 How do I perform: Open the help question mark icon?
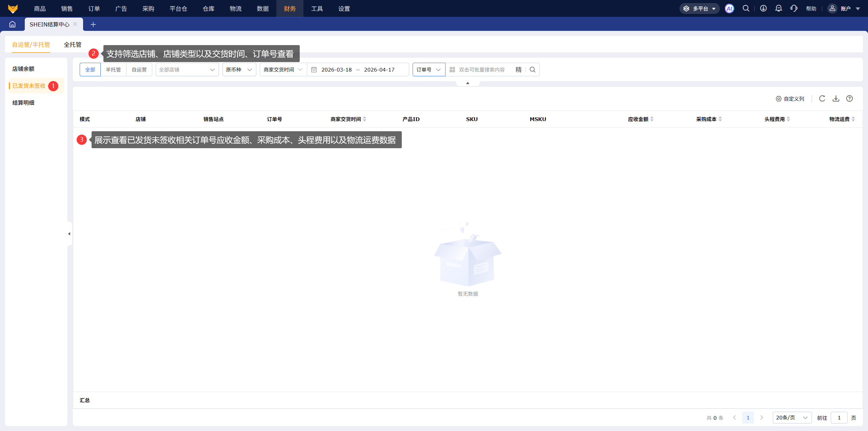click(x=849, y=99)
